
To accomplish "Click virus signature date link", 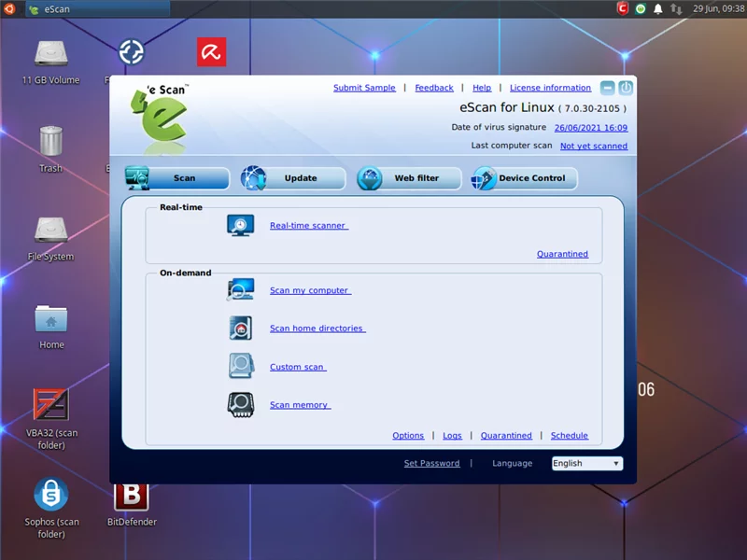I will tap(591, 128).
